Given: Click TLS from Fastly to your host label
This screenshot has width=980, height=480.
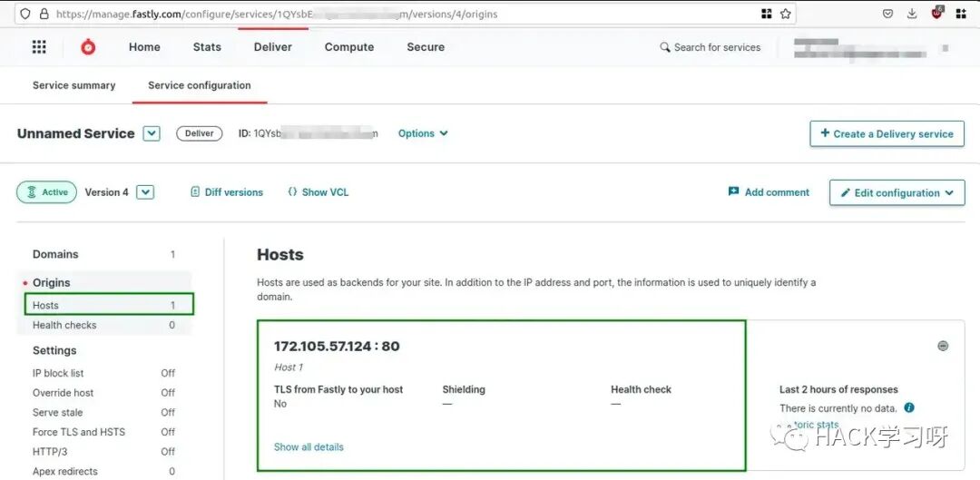Looking at the screenshot, I should coord(338,389).
